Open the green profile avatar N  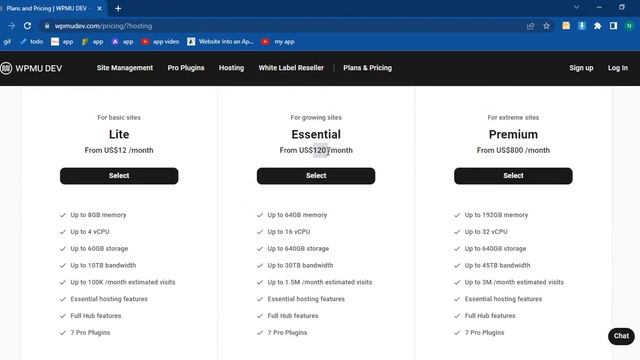tap(629, 26)
